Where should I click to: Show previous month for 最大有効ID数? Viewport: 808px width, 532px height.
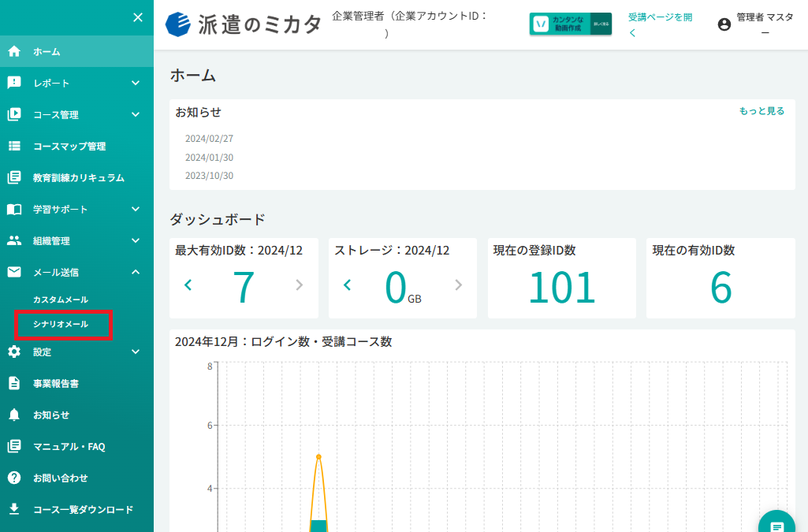(188, 285)
